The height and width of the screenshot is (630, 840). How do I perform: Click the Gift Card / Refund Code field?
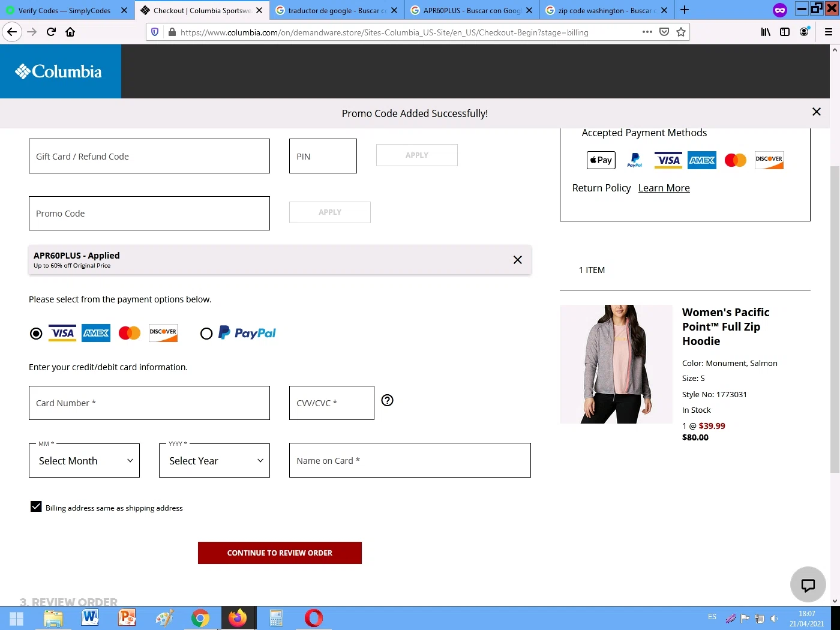pos(149,156)
